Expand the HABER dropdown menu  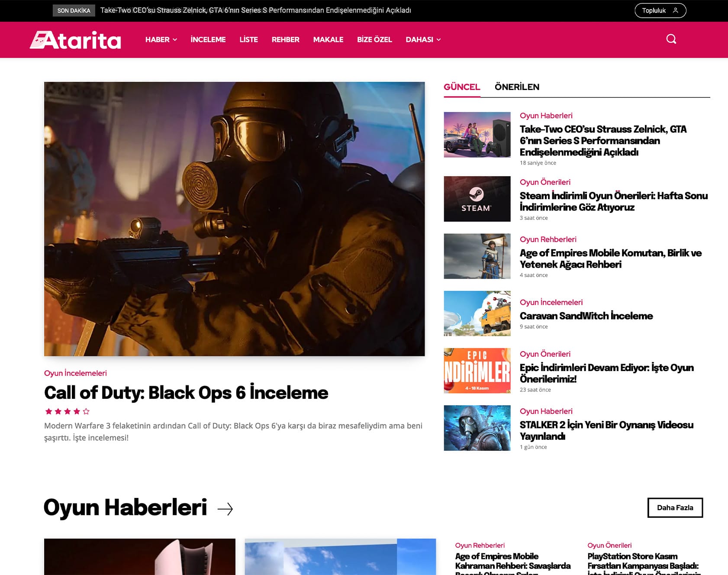161,39
